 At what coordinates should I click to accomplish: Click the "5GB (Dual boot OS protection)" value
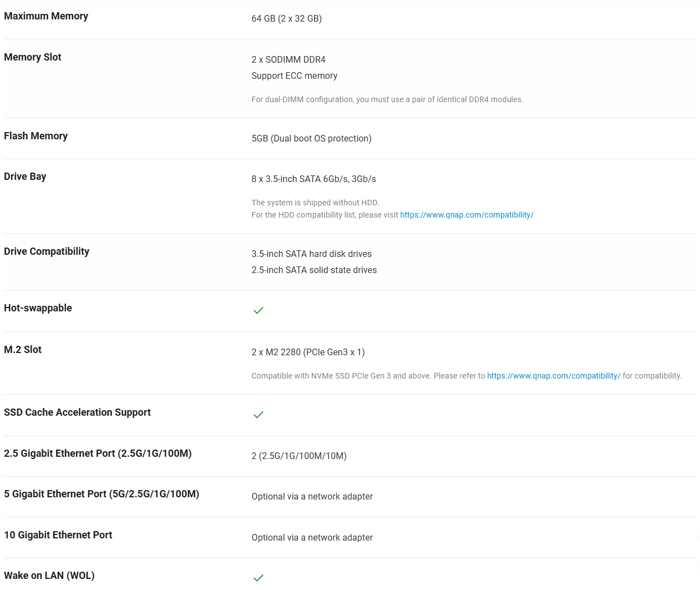tap(311, 138)
